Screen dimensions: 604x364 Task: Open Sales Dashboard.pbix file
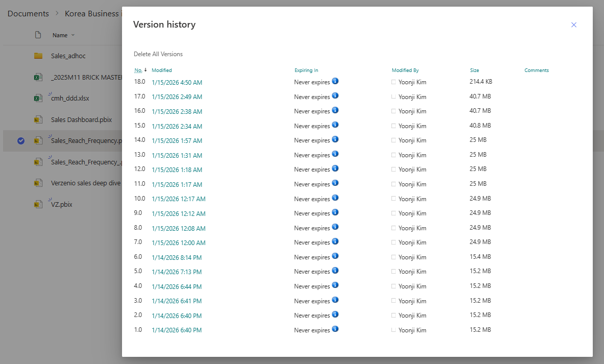tap(81, 120)
